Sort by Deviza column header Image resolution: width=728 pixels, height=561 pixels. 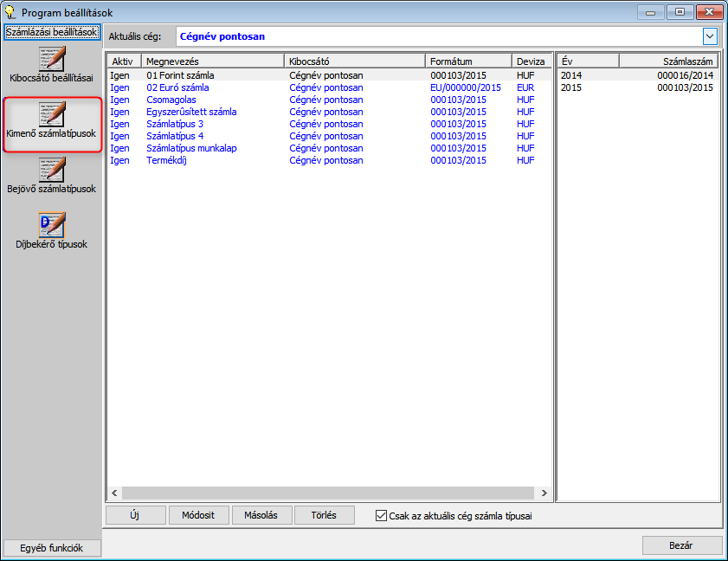(532, 61)
